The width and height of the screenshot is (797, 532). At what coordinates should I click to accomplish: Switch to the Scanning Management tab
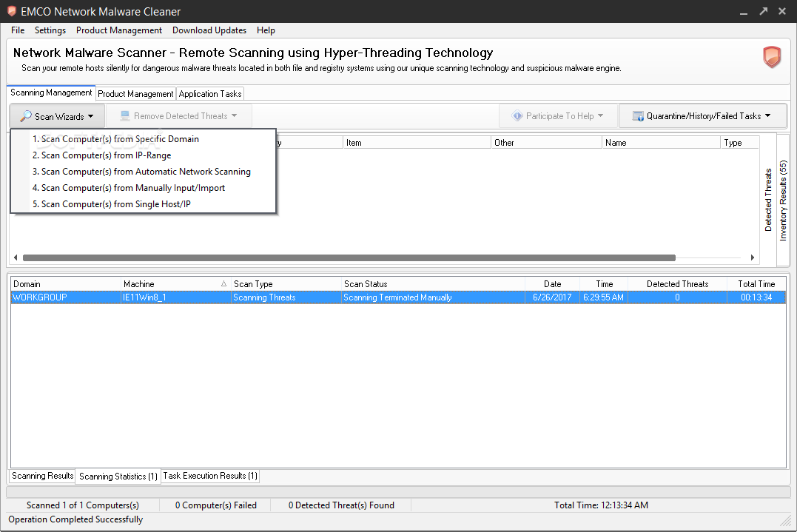point(51,92)
